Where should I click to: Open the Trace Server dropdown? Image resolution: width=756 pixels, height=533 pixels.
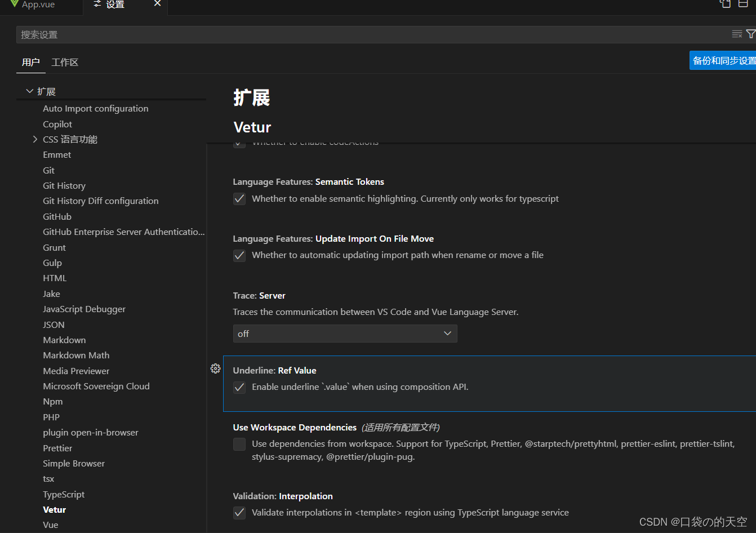pos(345,334)
